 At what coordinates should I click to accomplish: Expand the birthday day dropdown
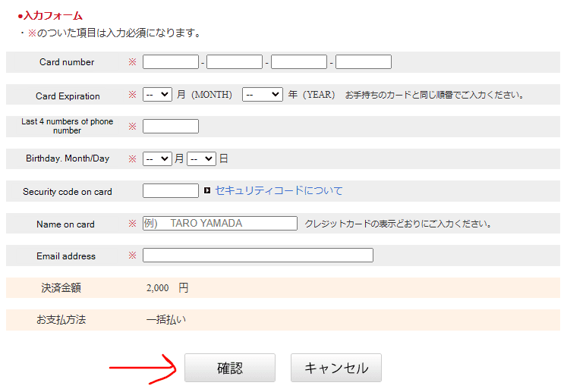pyautogui.click(x=202, y=159)
